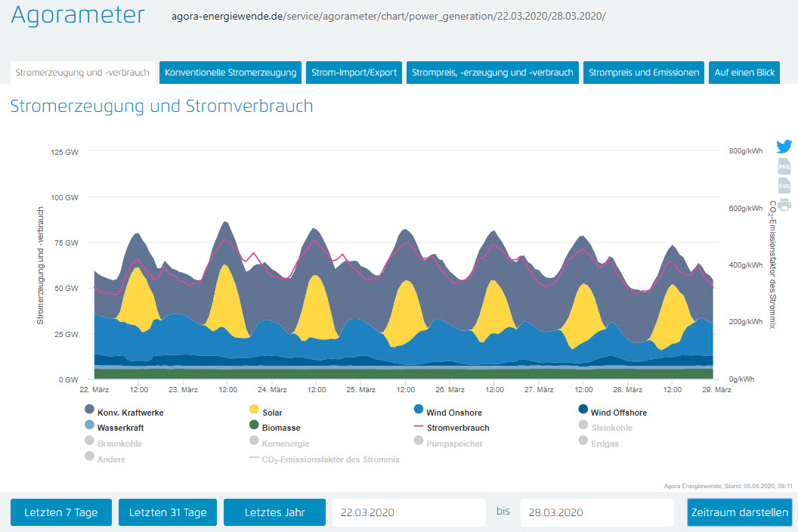
Task: Click the start date field 22.03.2020
Action: (x=409, y=512)
